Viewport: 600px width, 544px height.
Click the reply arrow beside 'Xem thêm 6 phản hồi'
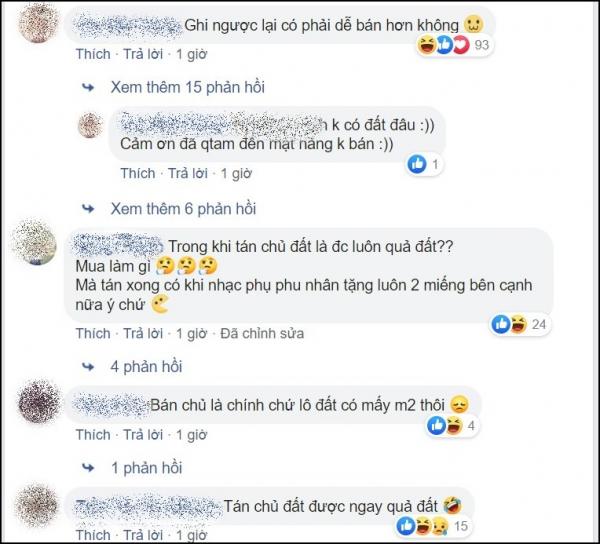(x=88, y=209)
